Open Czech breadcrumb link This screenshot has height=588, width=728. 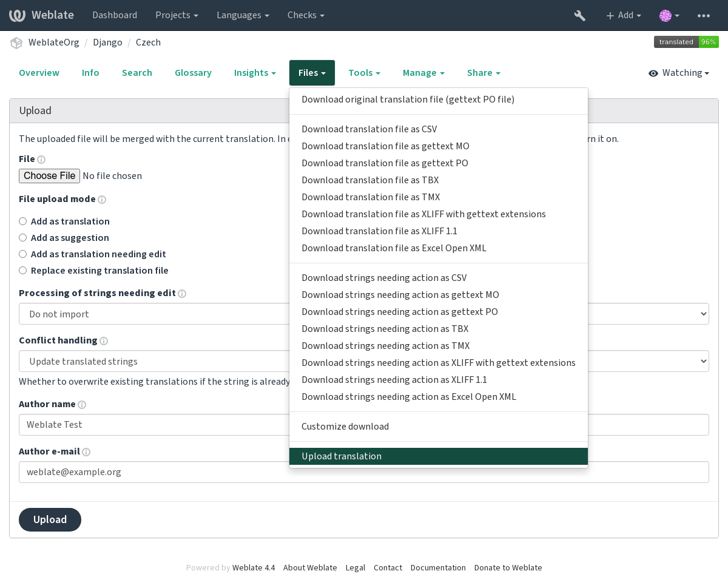pyautogui.click(x=148, y=42)
